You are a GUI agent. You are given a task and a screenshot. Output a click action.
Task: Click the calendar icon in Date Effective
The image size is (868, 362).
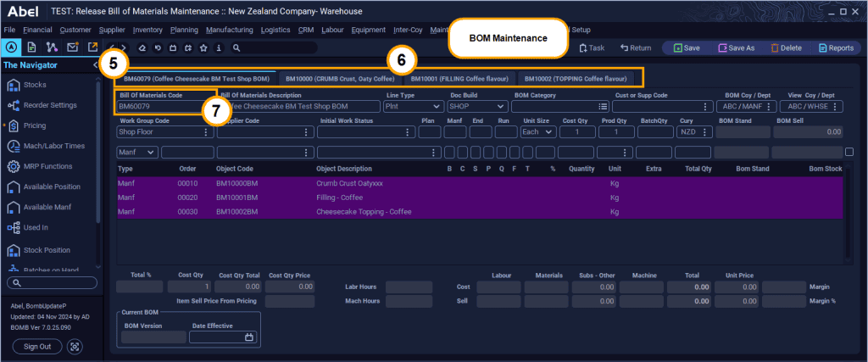coord(249,337)
